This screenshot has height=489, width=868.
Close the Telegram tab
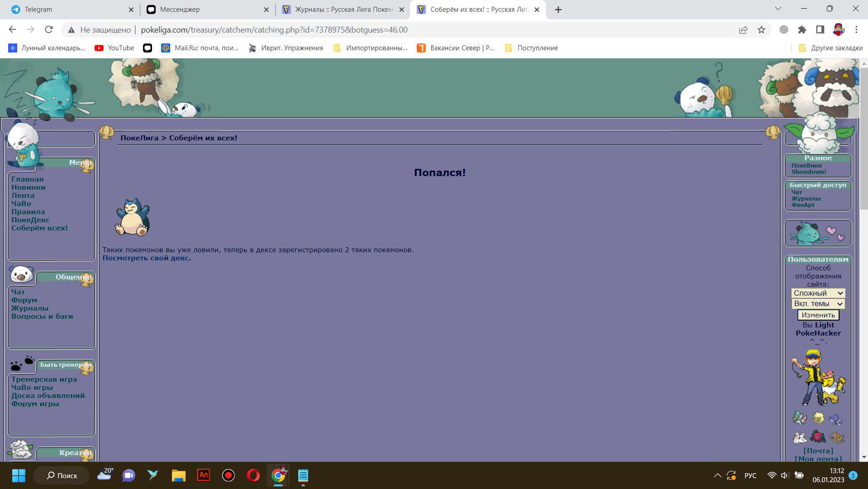click(x=131, y=10)
